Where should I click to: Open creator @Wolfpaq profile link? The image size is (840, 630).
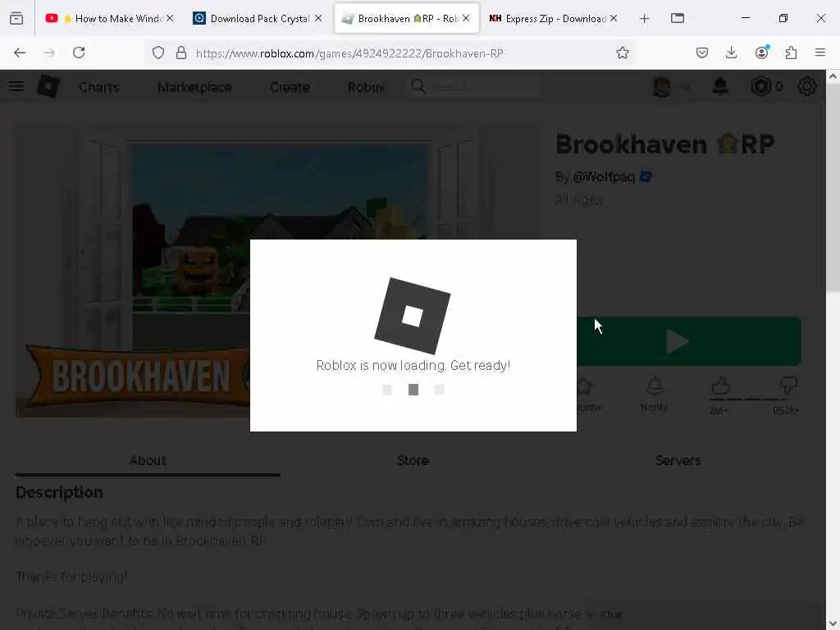604,177
